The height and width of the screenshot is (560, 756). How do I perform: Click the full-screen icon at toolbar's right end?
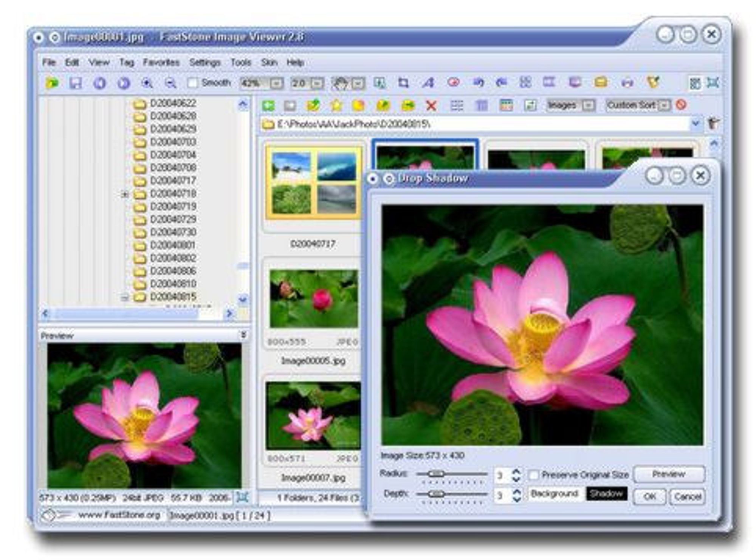click(713, 82)
